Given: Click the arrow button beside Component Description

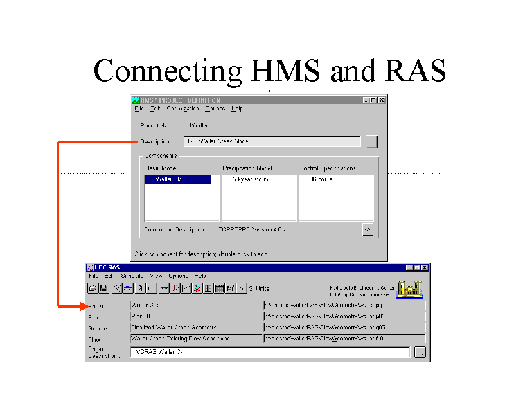Looking at the screenshot, I should coord(368,229).
